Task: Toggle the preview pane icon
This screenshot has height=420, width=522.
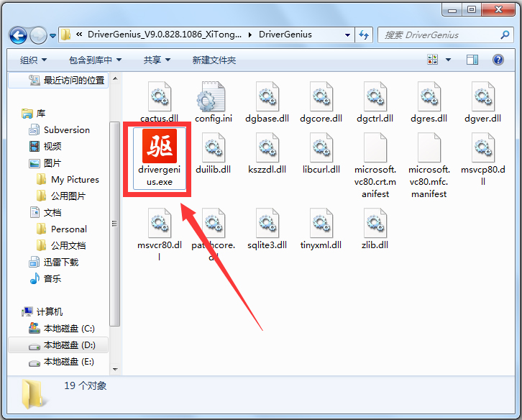Action: point(472,60)
